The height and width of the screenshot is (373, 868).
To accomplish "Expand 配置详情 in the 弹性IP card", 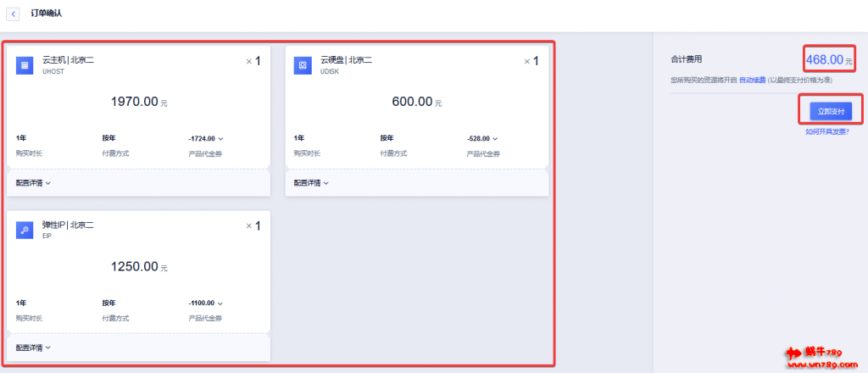I will [x=34, y=348].
